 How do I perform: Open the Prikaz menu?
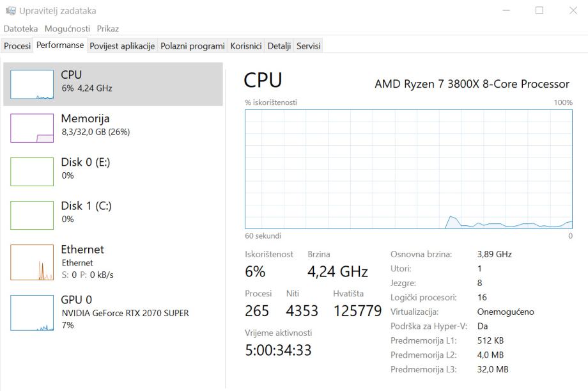(x=108, y=29)
